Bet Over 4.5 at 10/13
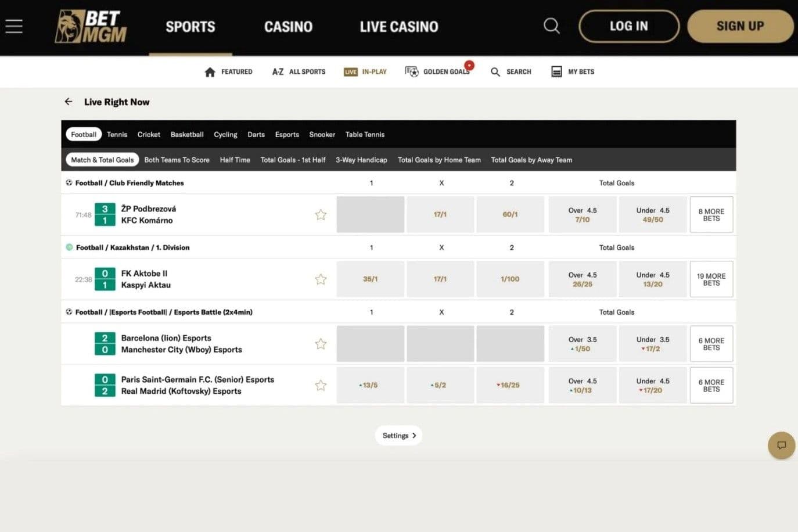798x532 pixels. pos(583,385)
